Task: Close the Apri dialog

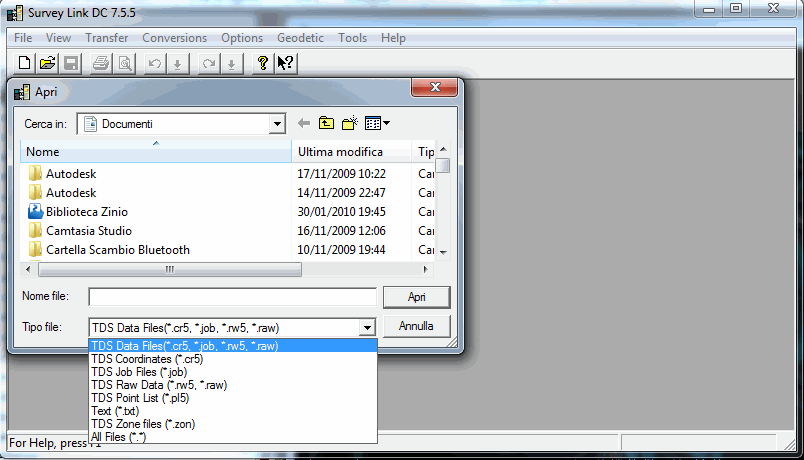Action: 434,87
